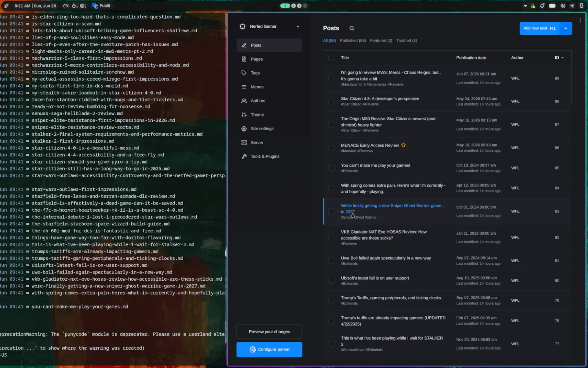Click the Site settings gear icon
588x368 pixels.
point(244,129)
